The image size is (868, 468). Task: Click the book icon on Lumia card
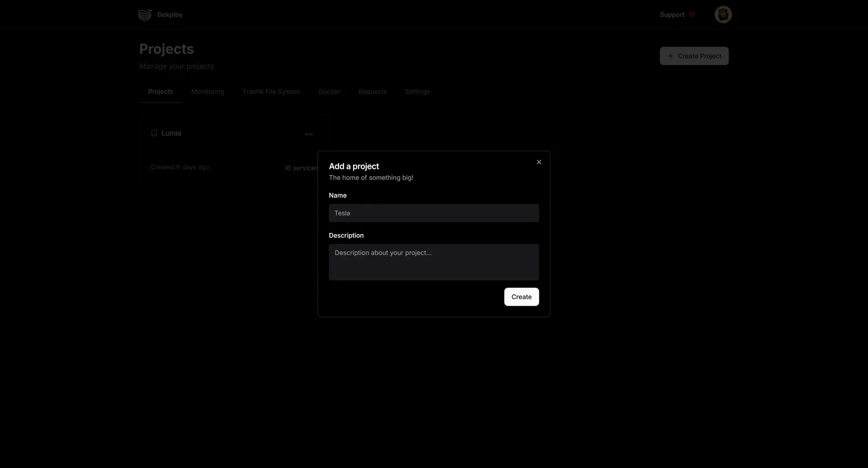[x=154, y=133]
